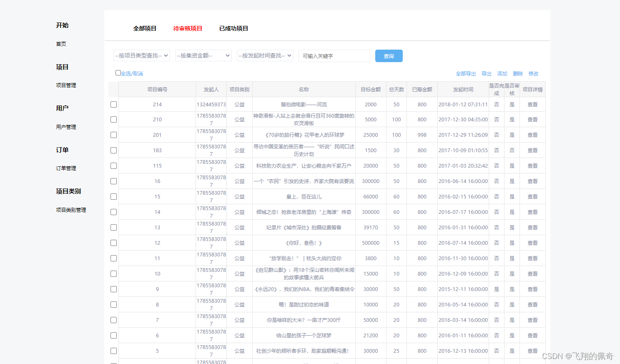The image size is (620, 364).
Task: Switch to the 待审核项目 tab
Action: tap(188, 28)
